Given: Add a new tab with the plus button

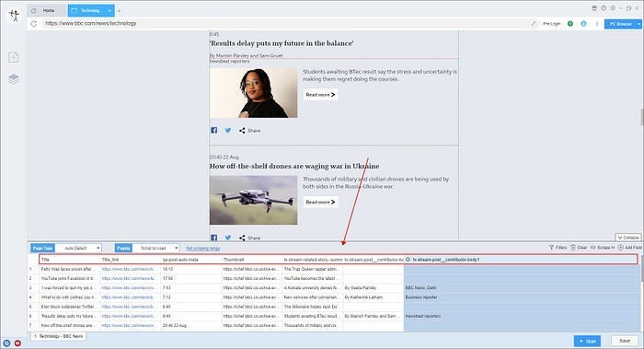Looking at the screenshot, I should tap(119, 11).
